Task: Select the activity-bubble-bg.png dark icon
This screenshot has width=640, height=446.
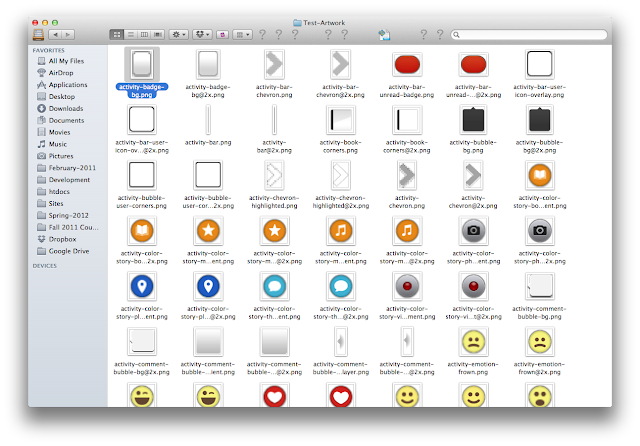Action: point(473,120)
